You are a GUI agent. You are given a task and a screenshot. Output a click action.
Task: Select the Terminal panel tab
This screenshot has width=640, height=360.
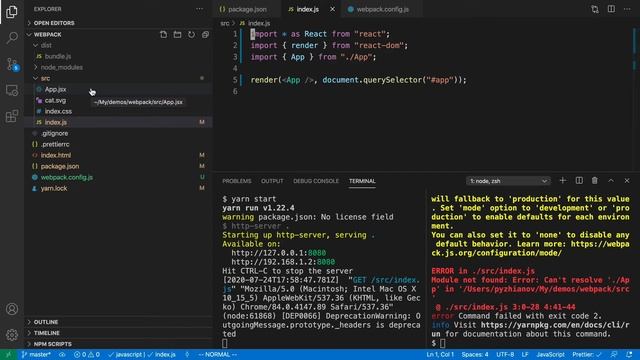pyautogui.click(x=362, y=181)
